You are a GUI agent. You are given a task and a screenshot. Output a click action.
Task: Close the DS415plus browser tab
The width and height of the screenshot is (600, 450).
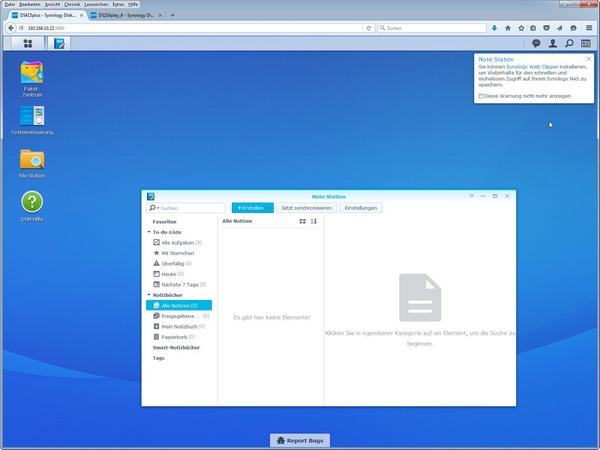pyautogui.click(x=82, y=15)
